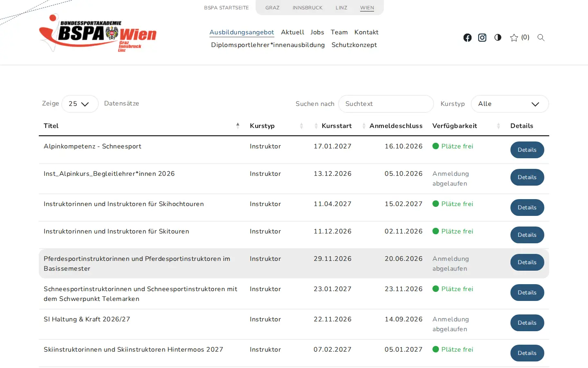Switch to the Graz location tab
The width and height of the screenshot is (588, 368).
[272, 8]
